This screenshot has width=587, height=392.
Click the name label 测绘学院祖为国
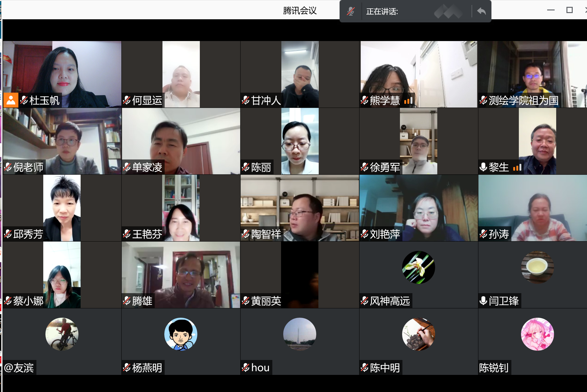(x=523, y=100)
